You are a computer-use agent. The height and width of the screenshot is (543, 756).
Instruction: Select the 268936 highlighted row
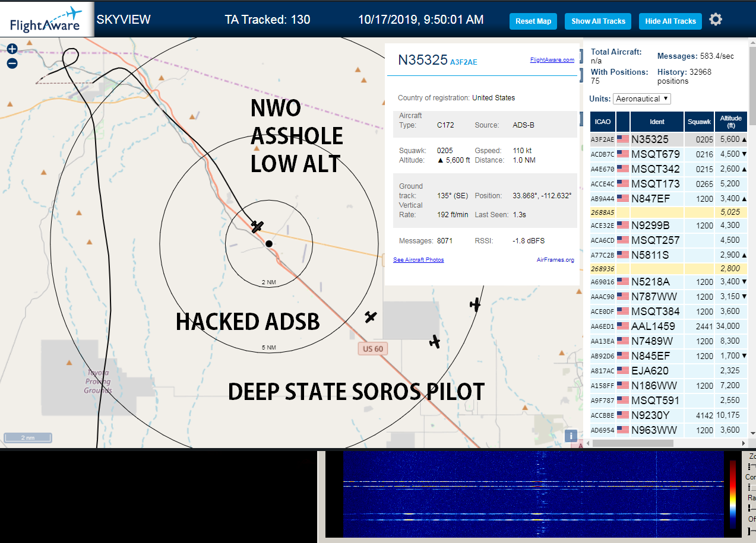coord(669,268)
